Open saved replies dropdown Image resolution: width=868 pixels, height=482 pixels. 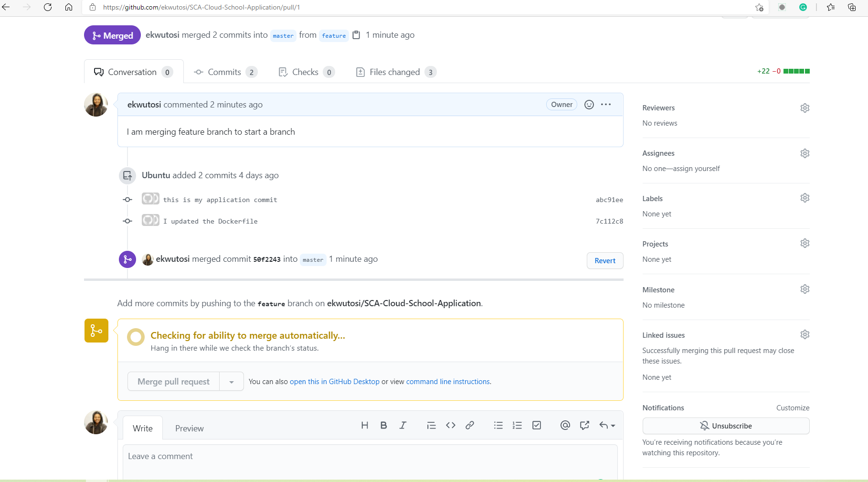coord(607,425)
